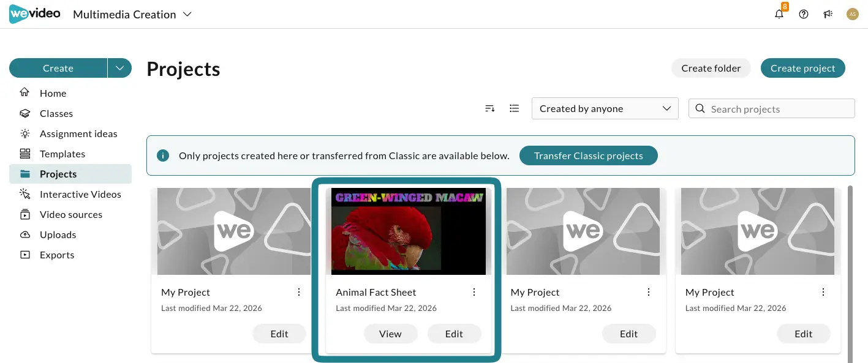
Task: Click the Templates layout icon
Action: click(x=25, y=154)
